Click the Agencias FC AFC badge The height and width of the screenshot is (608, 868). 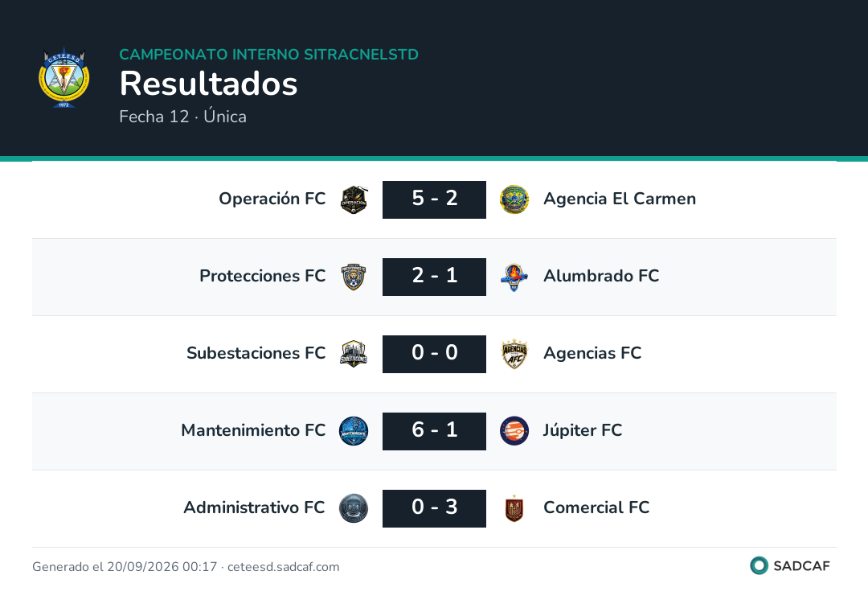pyautogui.click(x=514, y=354)
